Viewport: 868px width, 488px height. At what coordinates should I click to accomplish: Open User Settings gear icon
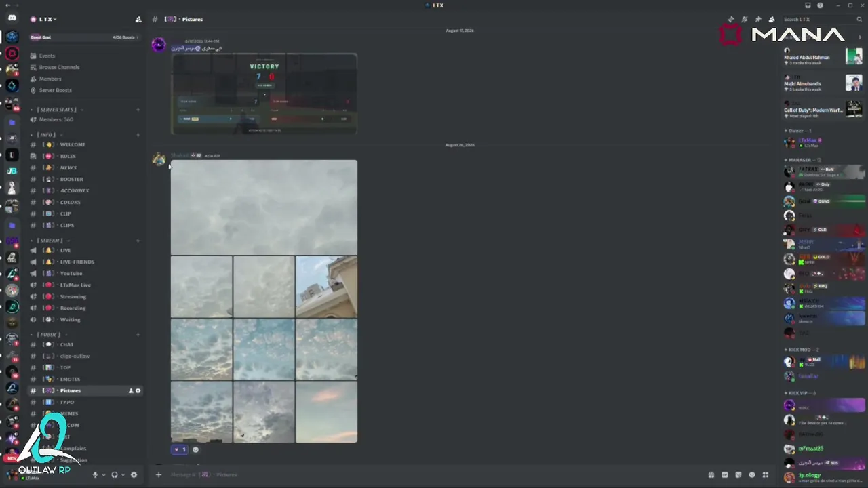coord(134,475)
